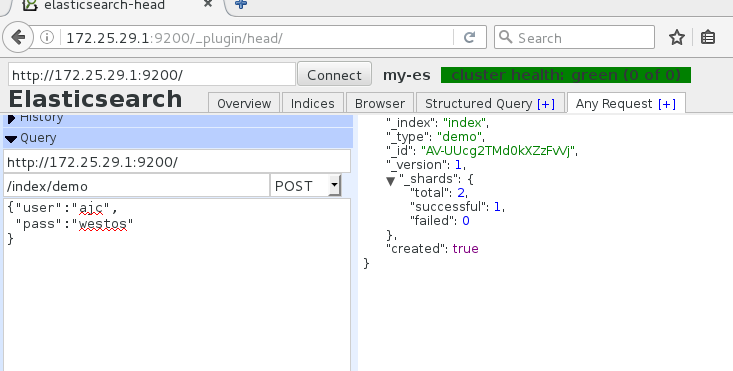Click the "_index": "index" result line

coord(437,123)
